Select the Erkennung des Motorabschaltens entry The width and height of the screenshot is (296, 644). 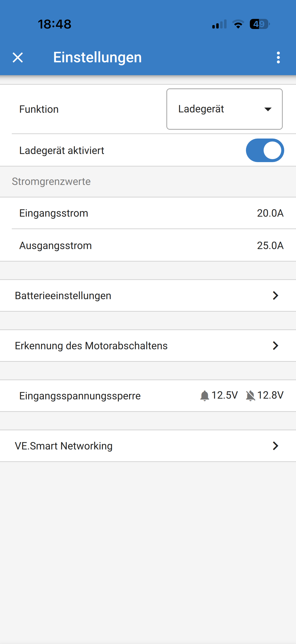(x=91, y=346)
